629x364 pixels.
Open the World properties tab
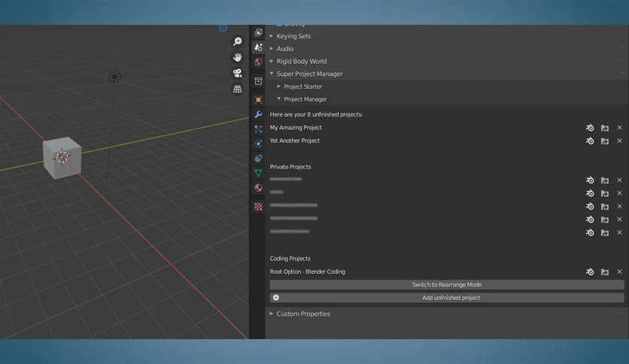coord(258,62)
